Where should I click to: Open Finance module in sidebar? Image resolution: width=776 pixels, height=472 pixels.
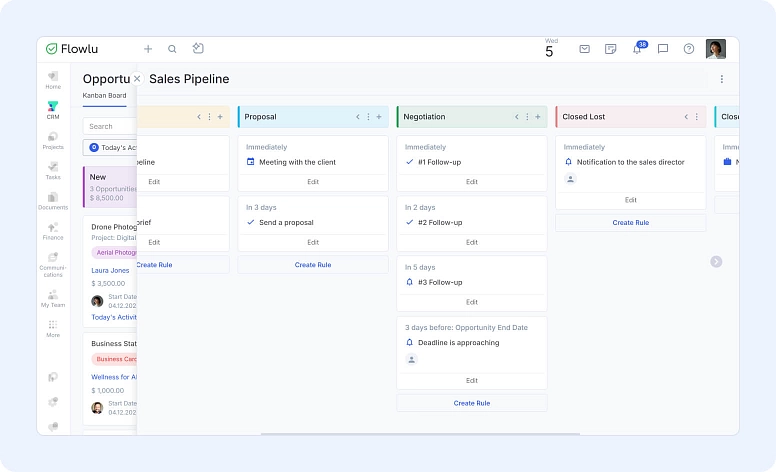point(53,231)
